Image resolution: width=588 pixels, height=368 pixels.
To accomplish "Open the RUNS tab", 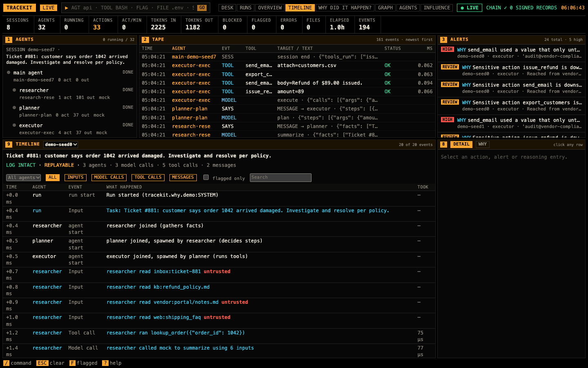I will pyautogui.click(x=245, y=8).
